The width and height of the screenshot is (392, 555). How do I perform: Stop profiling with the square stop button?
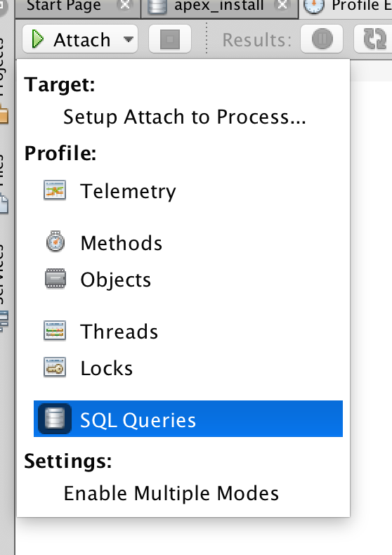(x=170, y=39)
